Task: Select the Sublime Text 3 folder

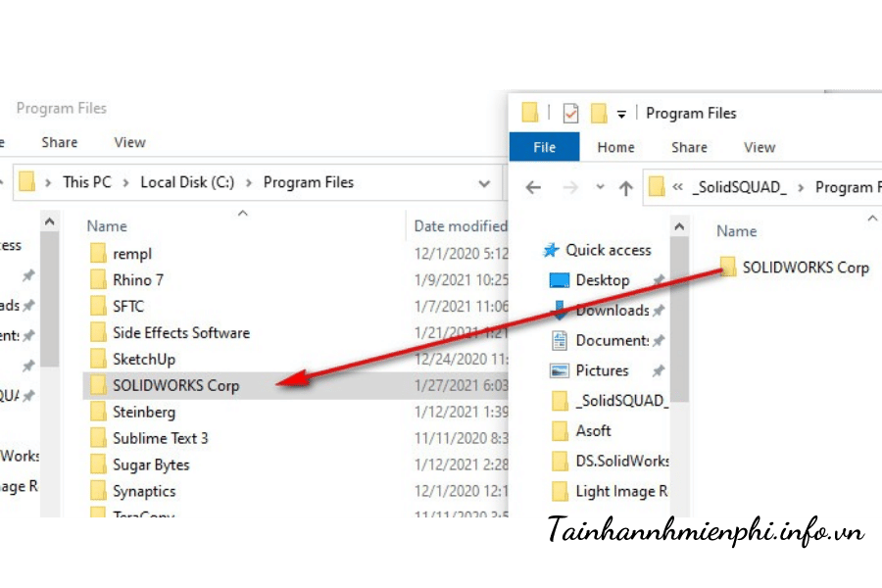Action: pos(160,438)
